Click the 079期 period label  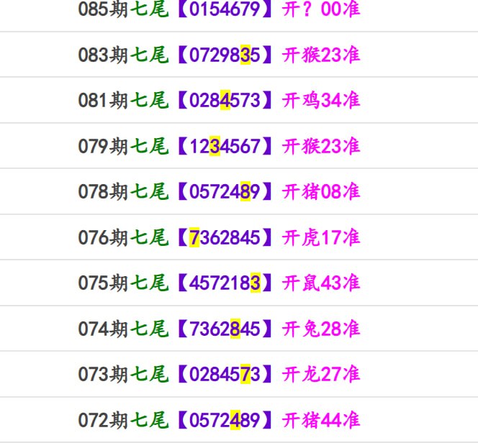[x=103, y=146]
